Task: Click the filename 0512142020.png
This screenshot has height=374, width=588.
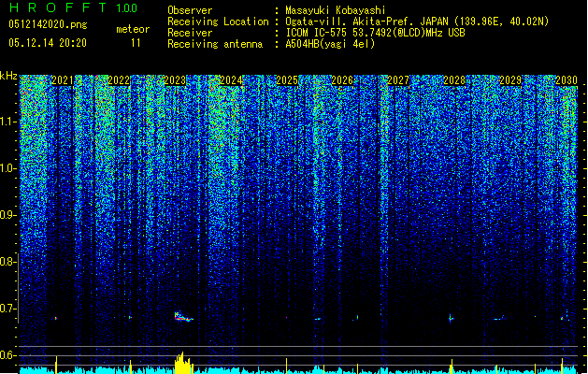Action: click(48, 24)
